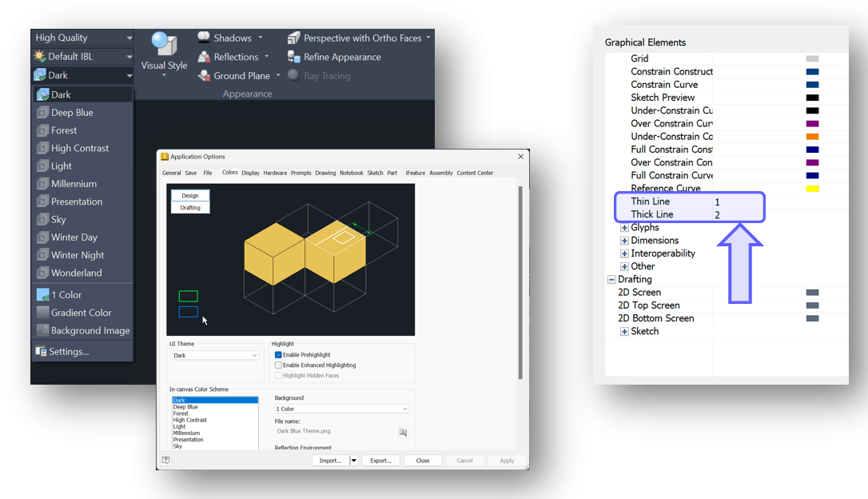Enable the Enhanced Highlighting checkbox
This screenshot has height=499, width=868.
pos(278,365)
